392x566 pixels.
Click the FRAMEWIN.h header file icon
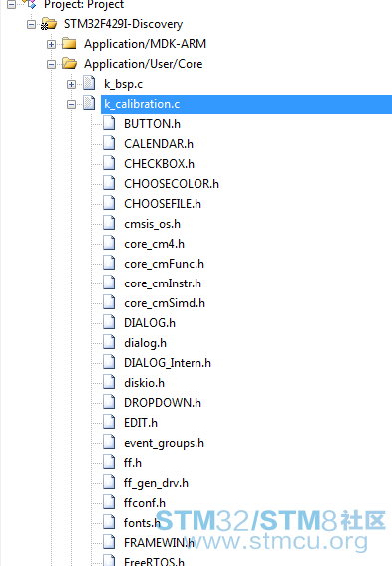(x=109, y=542)
